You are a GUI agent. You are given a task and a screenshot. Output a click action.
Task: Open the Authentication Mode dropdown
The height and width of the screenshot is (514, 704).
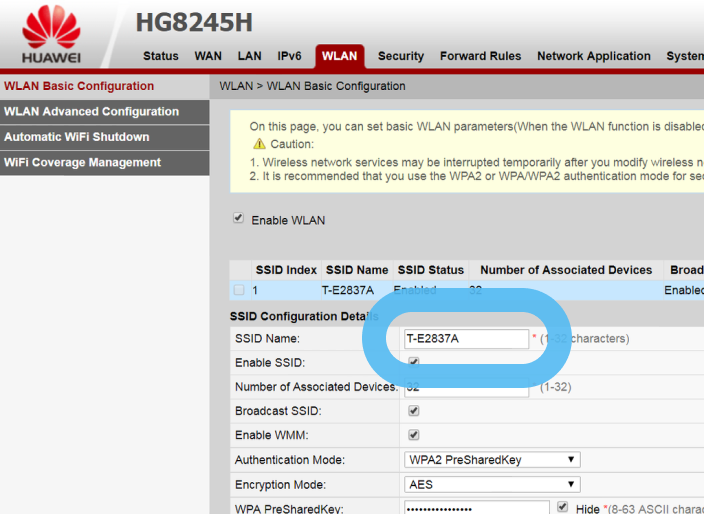492,460
